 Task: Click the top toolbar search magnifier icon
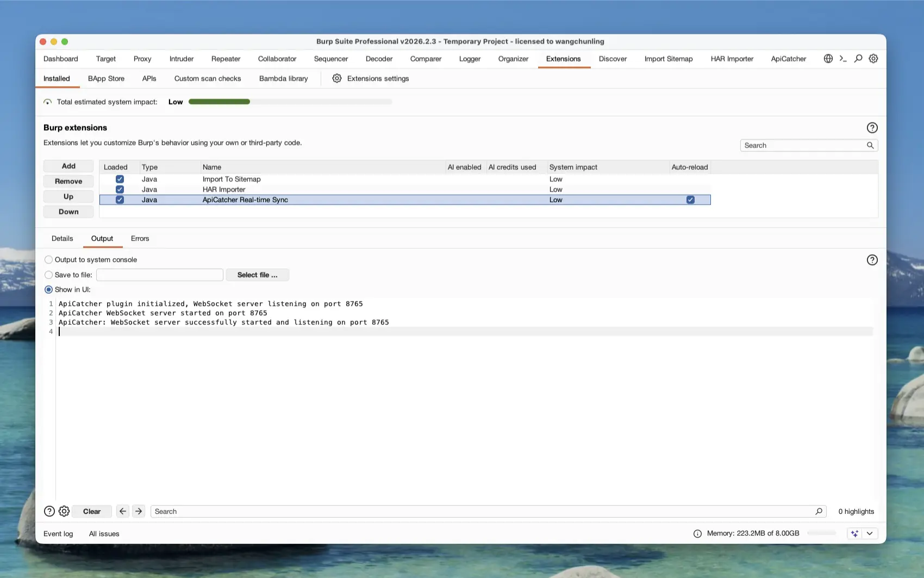click(x=858, y=59)
